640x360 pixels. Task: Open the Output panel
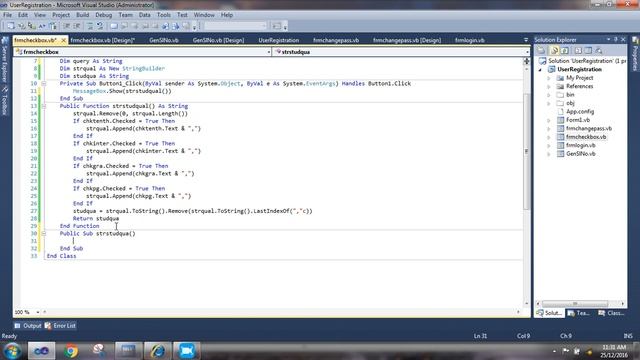point(28,326)
